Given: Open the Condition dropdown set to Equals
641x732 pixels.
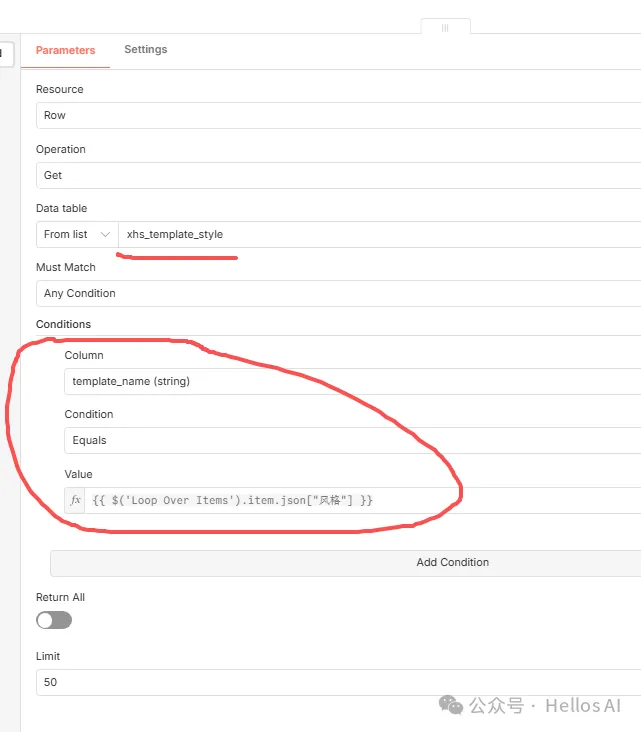Looking at the screenshot, I should pos(352,440).
